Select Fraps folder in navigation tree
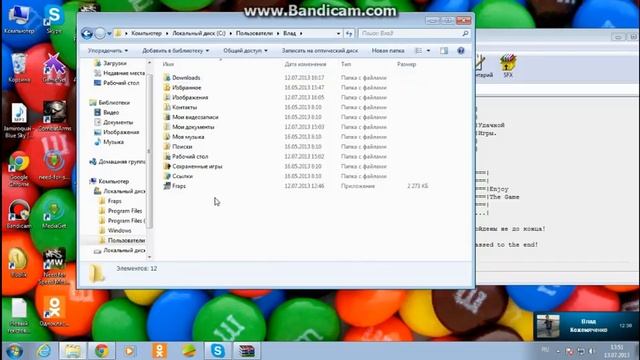The height and width of the screenshot is (360, 640). 111,201
